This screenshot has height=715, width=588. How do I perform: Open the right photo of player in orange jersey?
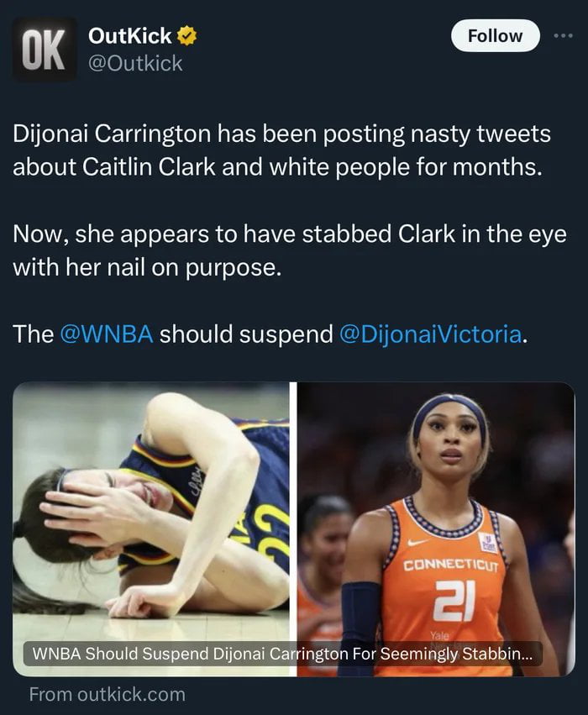pyautogui.click(x=436, y=529)
